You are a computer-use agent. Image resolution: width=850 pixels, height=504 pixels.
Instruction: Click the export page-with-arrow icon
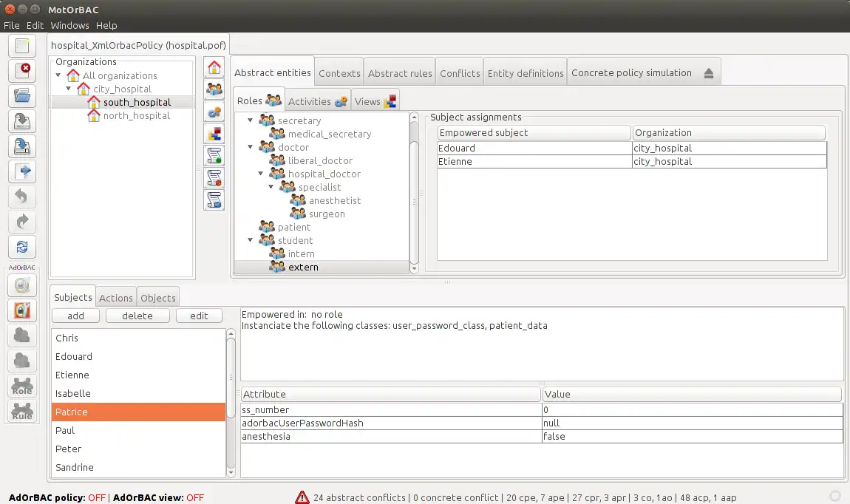click(x=22, y=171)
